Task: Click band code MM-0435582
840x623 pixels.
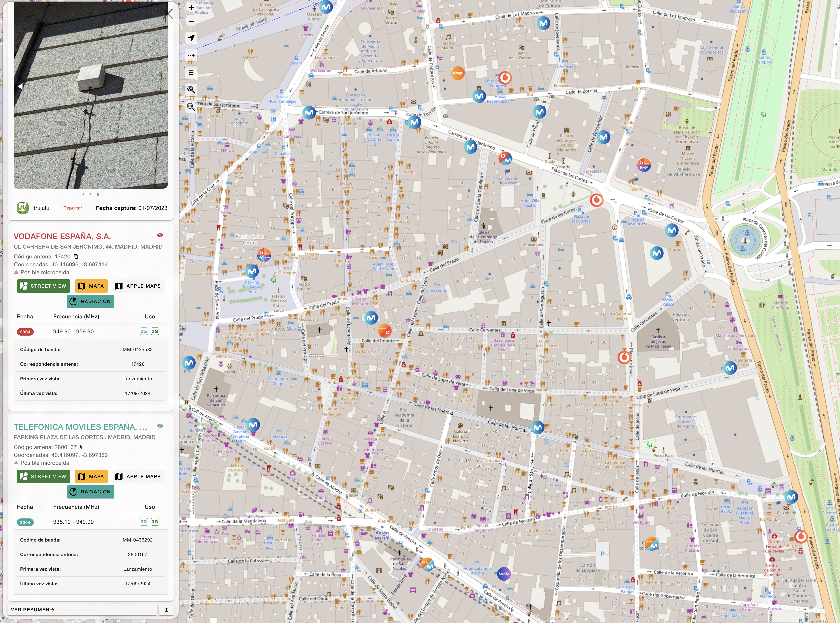Action: click(138, 350)
